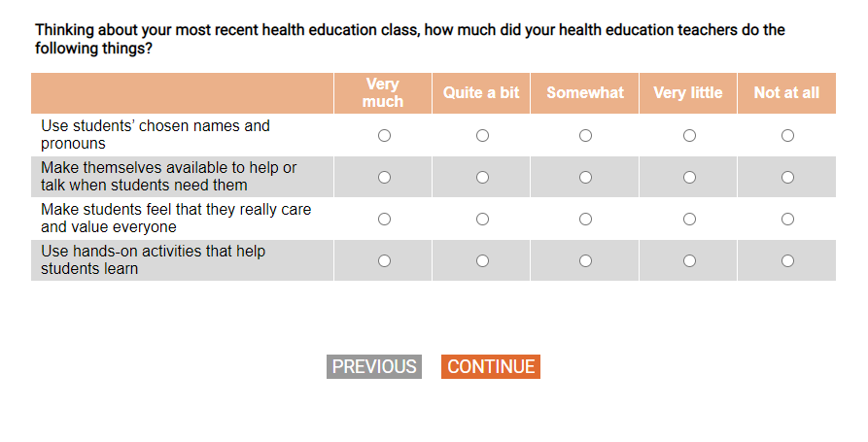Screen dimensions: 868x442
Task: Pick 'Very little' for available to help row
Action: (689, 178)
